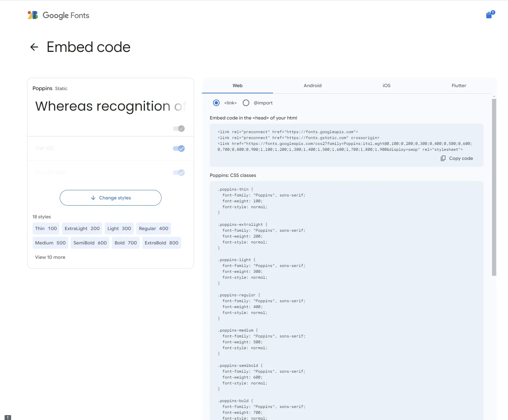Open the shopping bag selection icon
This screenshot has width=508, height=420.
click(x=489, y=15)
